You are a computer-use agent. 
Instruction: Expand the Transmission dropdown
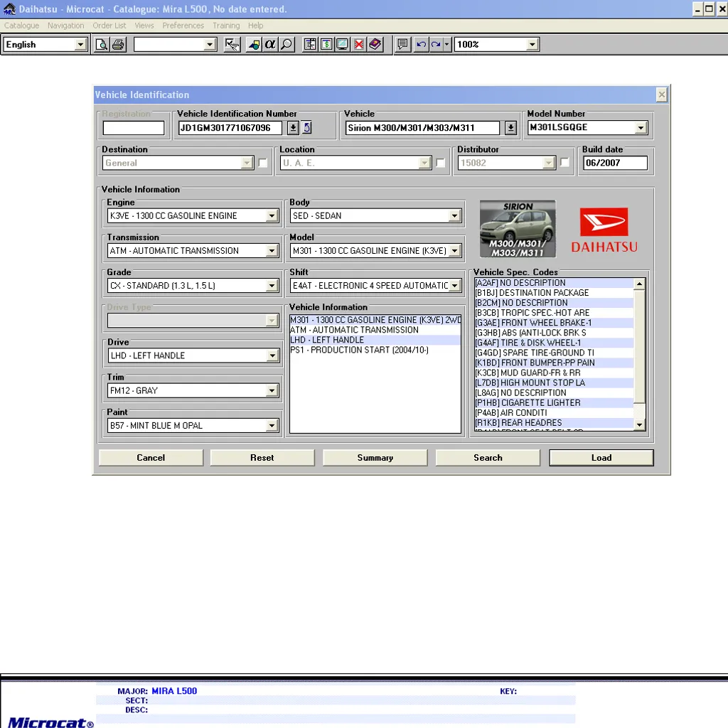(272, 251)
